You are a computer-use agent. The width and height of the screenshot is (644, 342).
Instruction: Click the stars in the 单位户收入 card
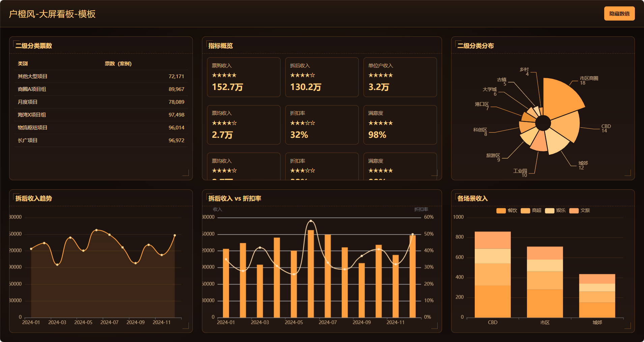[380, 75]
